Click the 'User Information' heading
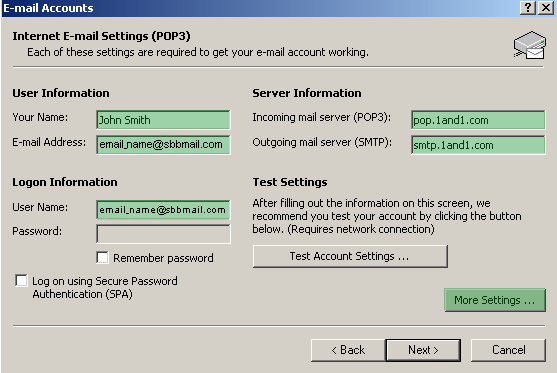The image size is (557, 373). tap(61, 93)
